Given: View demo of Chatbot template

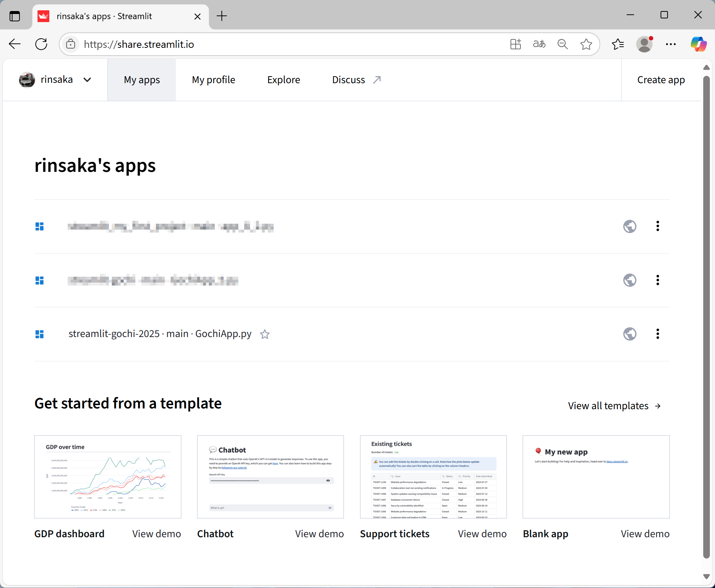Looking at the screenshot, I should coord(320,534).
